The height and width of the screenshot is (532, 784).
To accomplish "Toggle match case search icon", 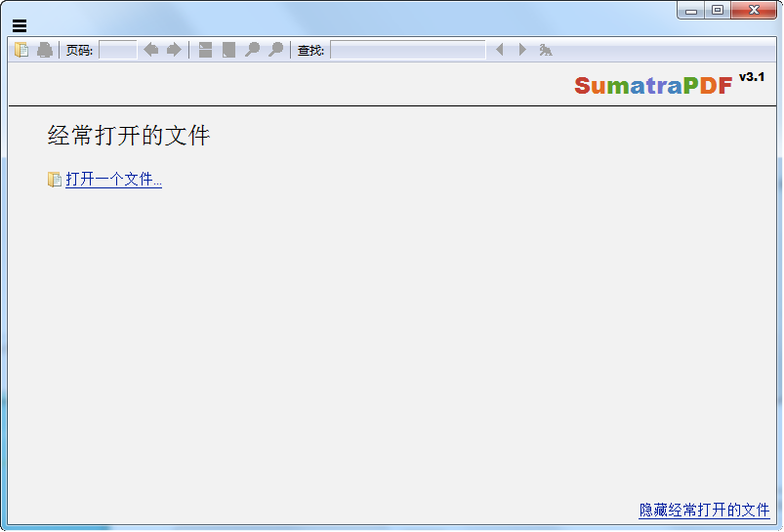I will click(546, 50).
